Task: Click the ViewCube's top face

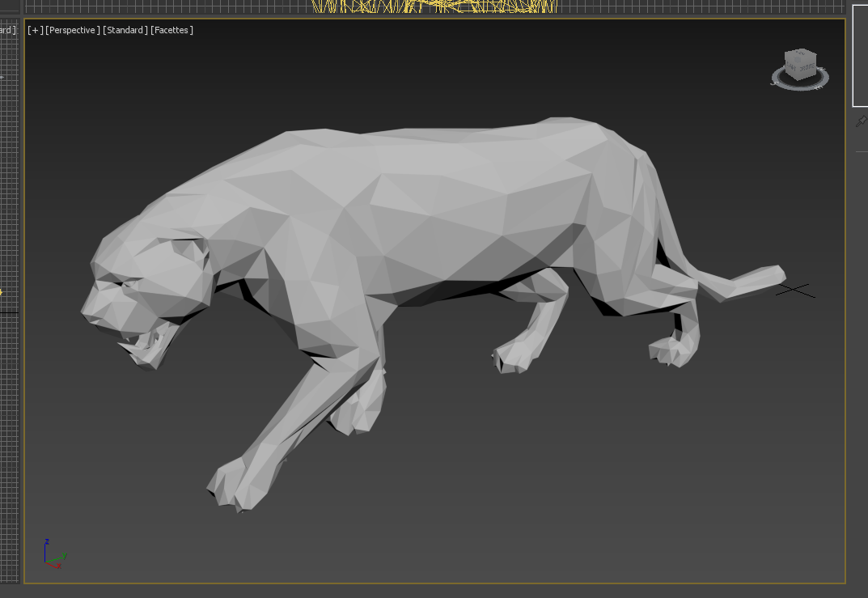Action: (x=799, y=56)
